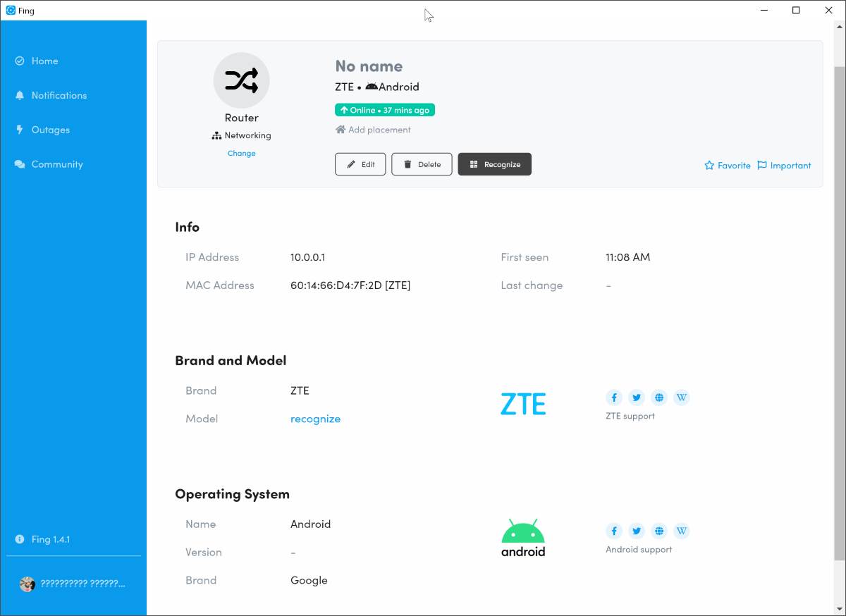The image size is (846, 616).
Task: Maximize the Fing window
Action: coord(796,10)
